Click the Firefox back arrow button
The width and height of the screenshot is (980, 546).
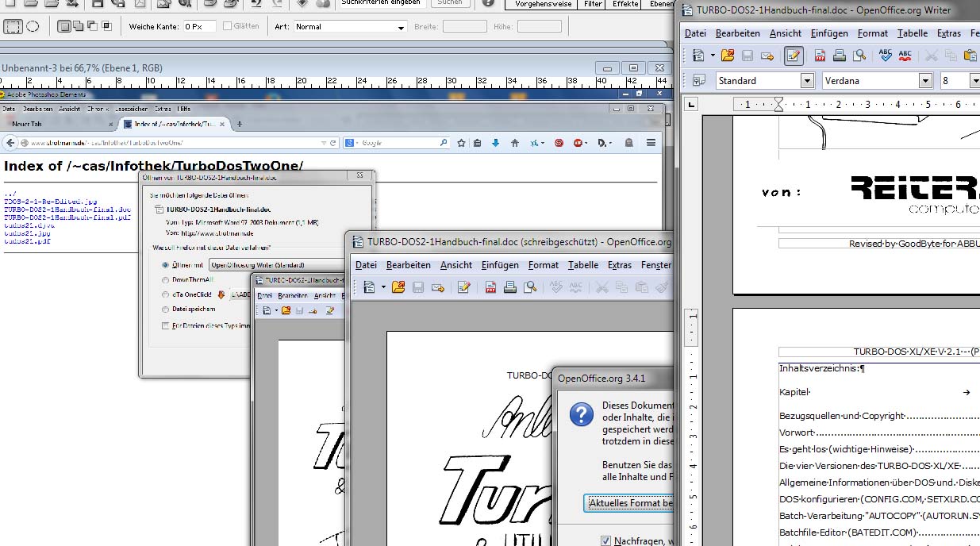tap(10, 143)
